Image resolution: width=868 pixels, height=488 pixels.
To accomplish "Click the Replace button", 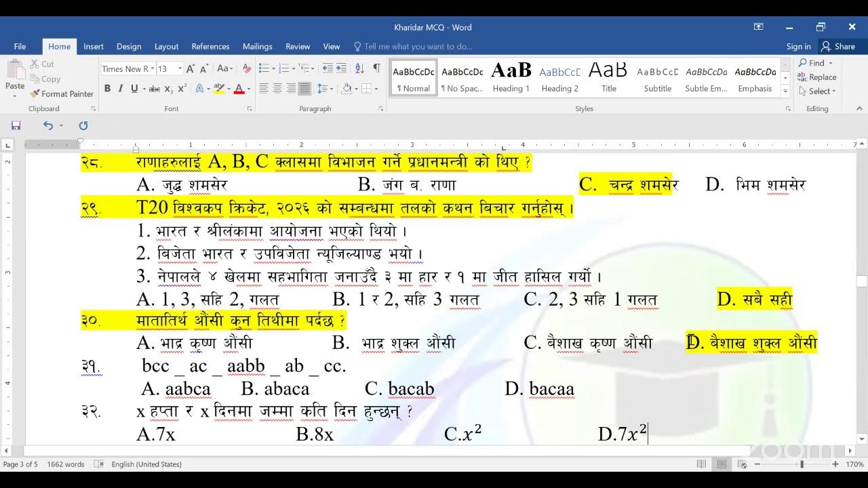I will pyautogui.click(x=816, y=77).
